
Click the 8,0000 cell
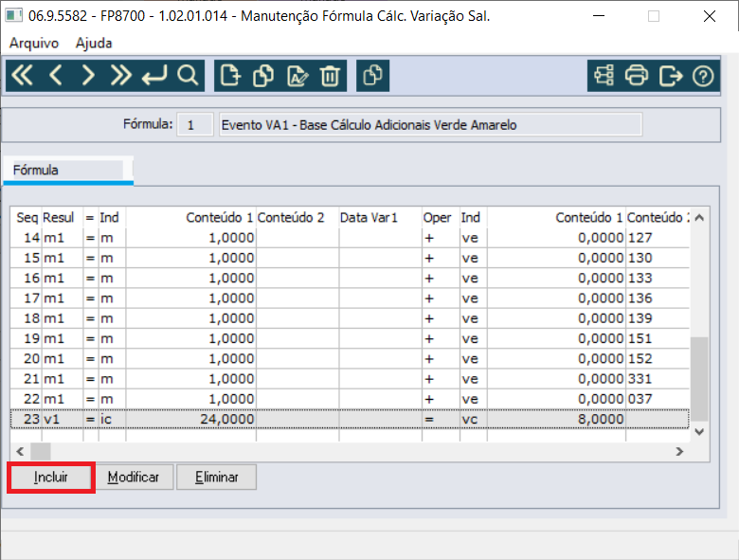tap(556, 419)
